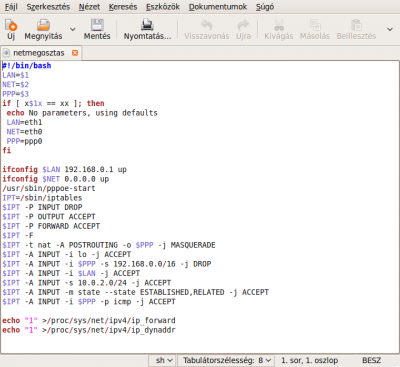Click the '#!/bin/bash' line
Screen dimensions: 400x367
click(x=27, y=66)
